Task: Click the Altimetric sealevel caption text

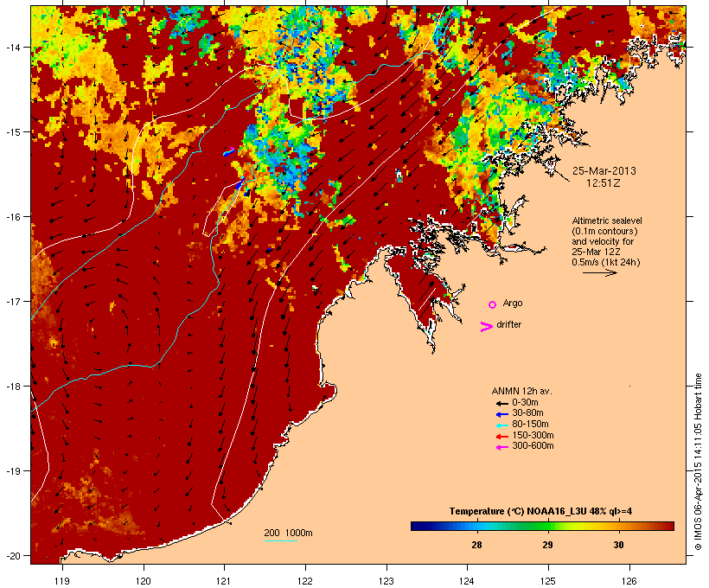Action: [607, 241]
